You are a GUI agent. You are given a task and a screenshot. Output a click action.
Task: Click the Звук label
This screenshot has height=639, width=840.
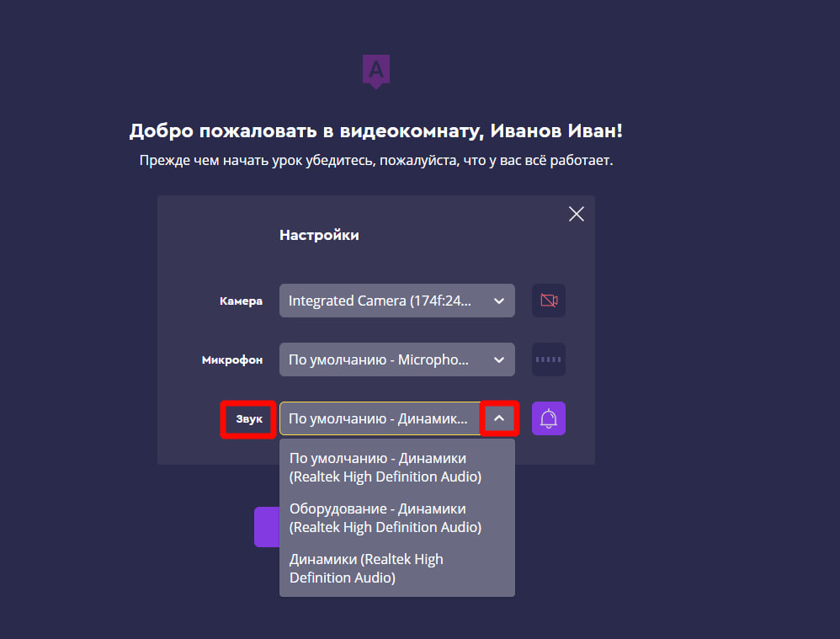click(249, 418)
